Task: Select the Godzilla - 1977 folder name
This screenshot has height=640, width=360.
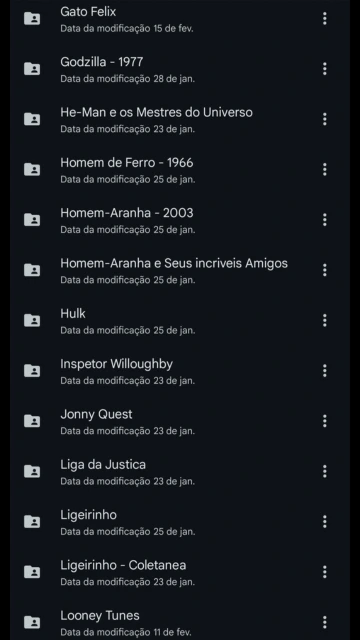Action: tap(102, 62)
